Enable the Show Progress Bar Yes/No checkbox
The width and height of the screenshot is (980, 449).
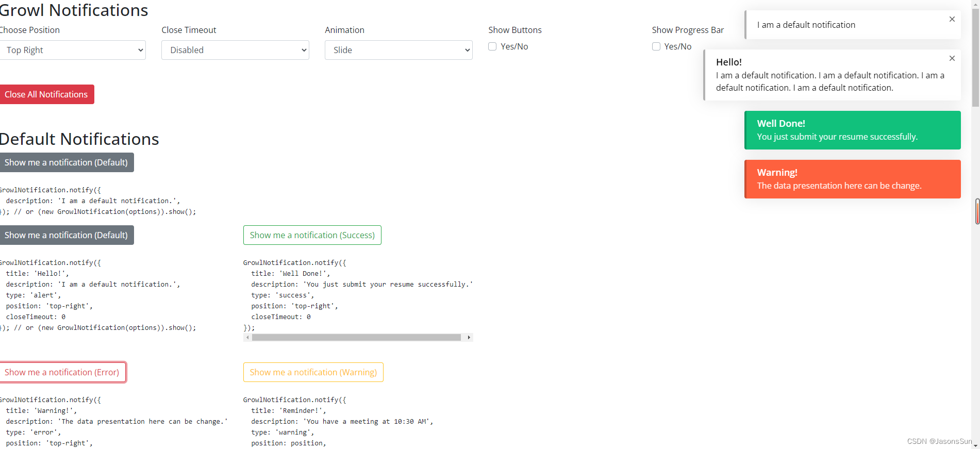point(656,46)
